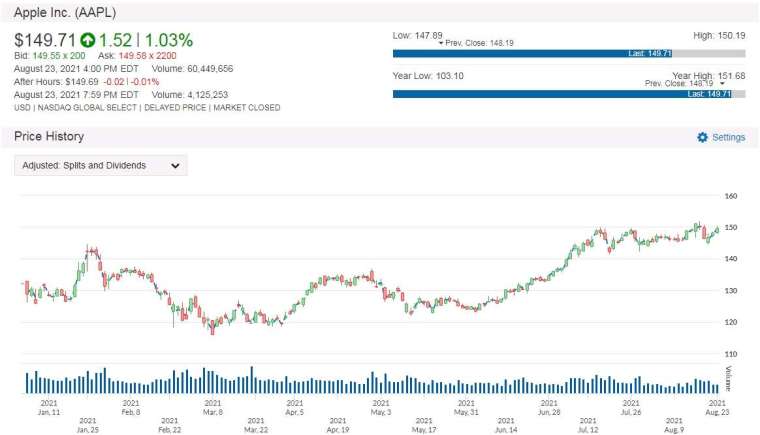
Task: Click Volume: 60,449,656 text
Action: 192,69
